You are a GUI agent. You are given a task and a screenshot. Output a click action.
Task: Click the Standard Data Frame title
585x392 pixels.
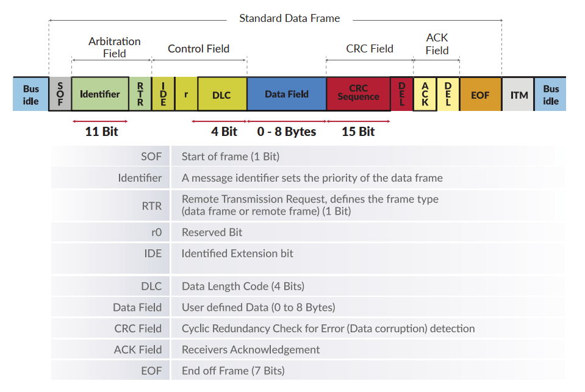[290, 18]
